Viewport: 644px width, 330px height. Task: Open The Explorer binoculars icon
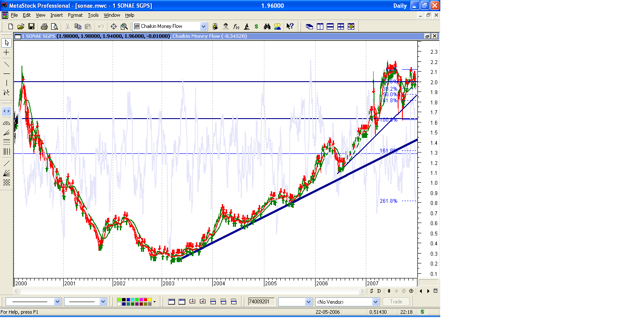coord(267,26)
